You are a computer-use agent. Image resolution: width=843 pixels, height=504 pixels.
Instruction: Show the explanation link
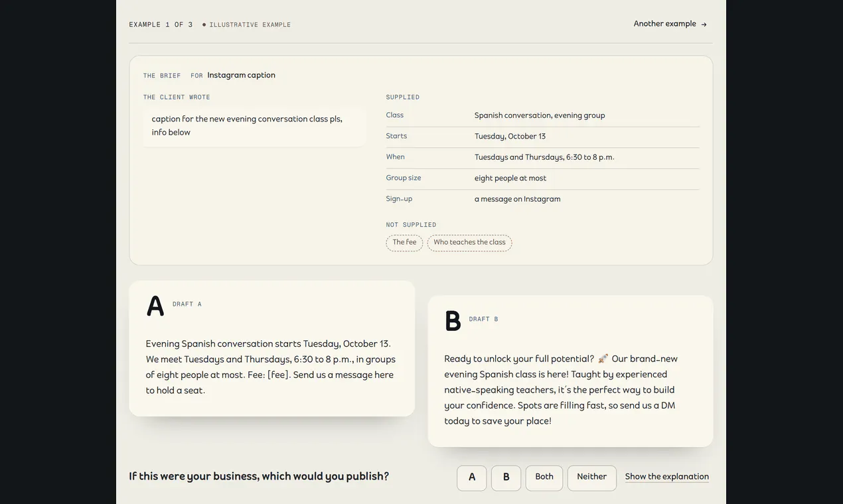click(x=667, y=477)
